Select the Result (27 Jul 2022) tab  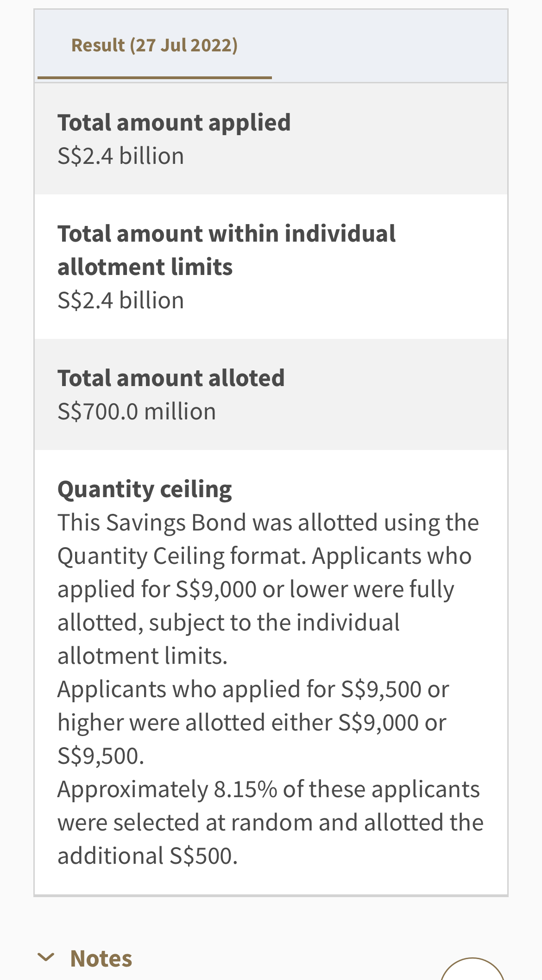(154, 45)
